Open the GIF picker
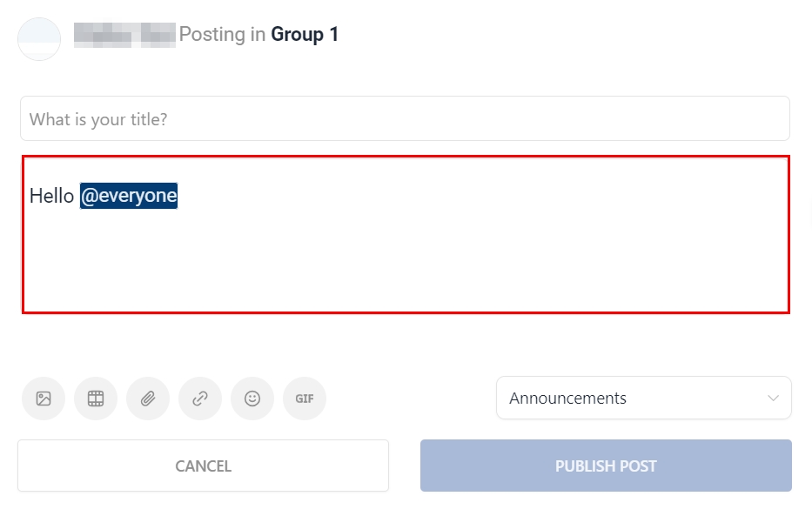 pyautogui.click(x=305, y=399)
